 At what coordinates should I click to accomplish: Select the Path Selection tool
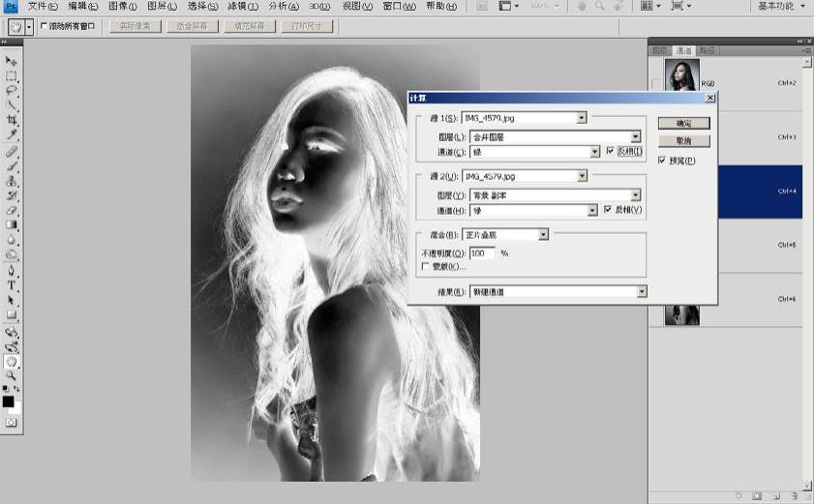[11, 300]
